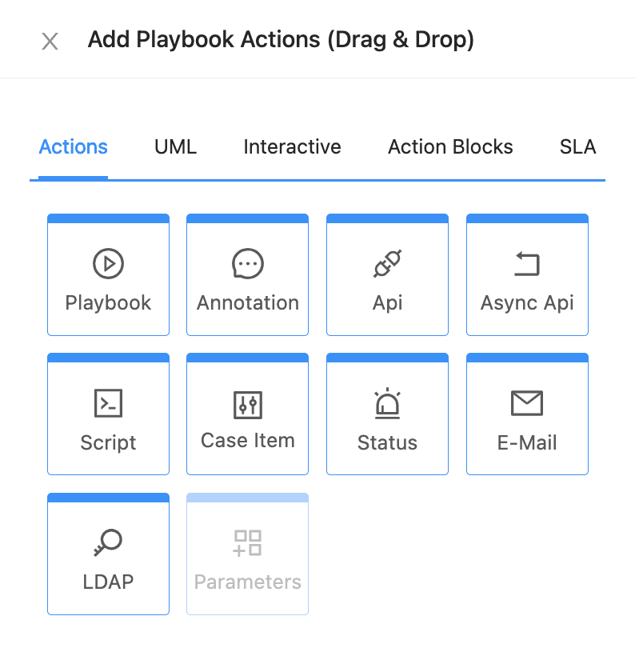Click the Async Api loop arrow icon

pos(527,264)
